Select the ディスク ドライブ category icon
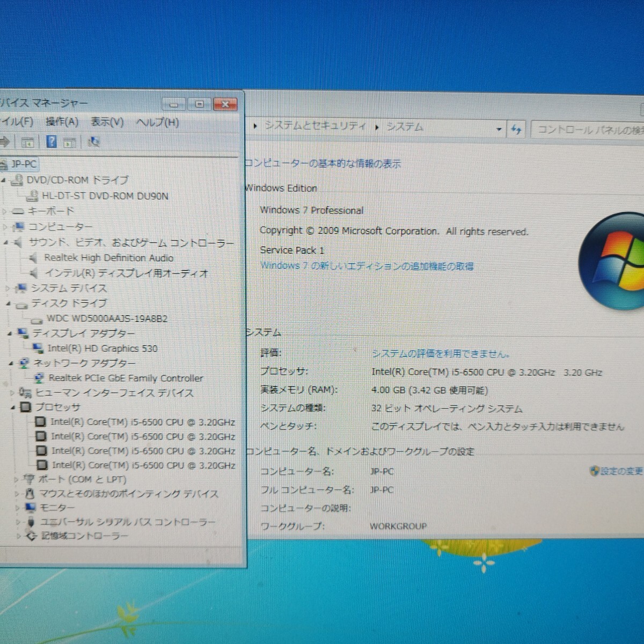The image size is (644, 644). click(x=21, y=305)
